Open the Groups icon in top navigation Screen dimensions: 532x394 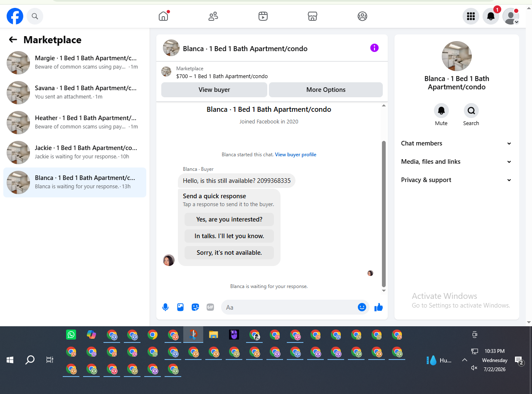[x=362, y=16]
